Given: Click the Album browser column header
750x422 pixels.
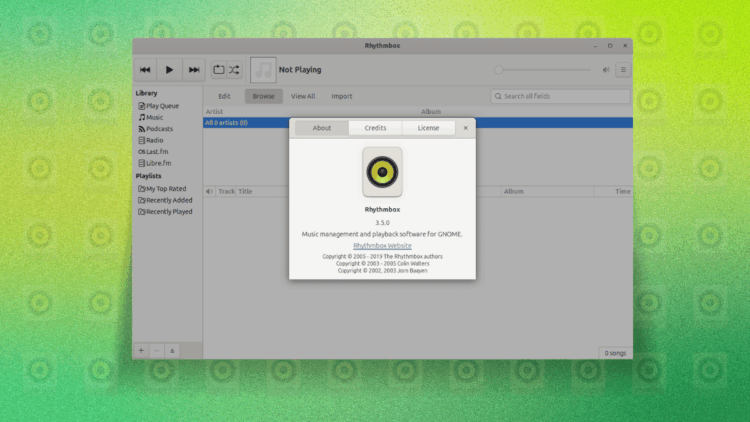Looking at the screenshot, I should click(x=526, y=111).
